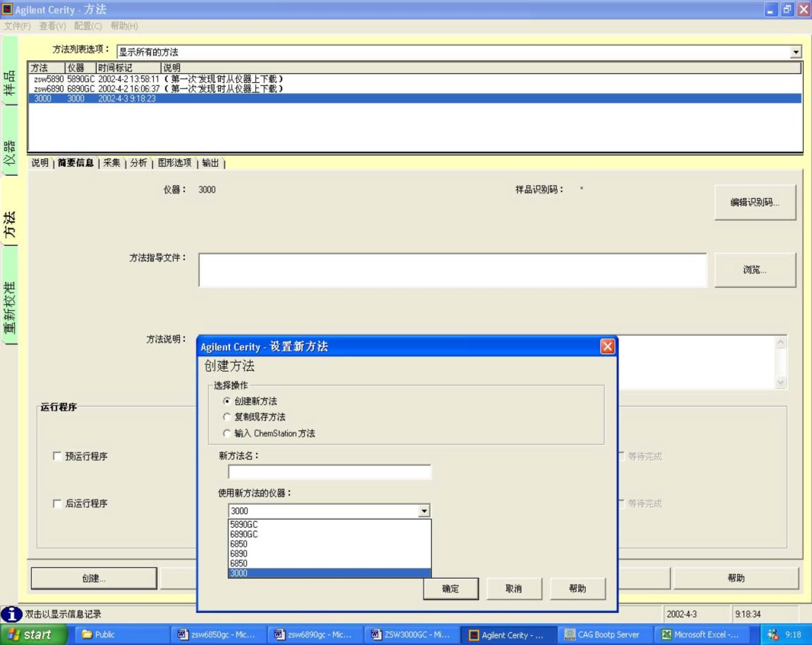This screenshot has width=812, height=645.
Task: Click the 说明 column header
Action: tap(481, 68)
